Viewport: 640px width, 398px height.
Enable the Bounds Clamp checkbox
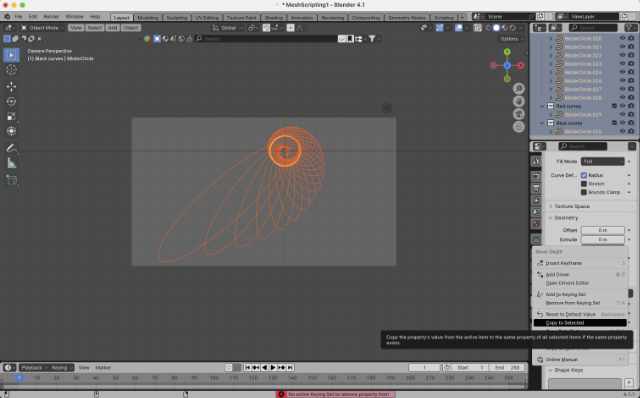tap(584, 192)
